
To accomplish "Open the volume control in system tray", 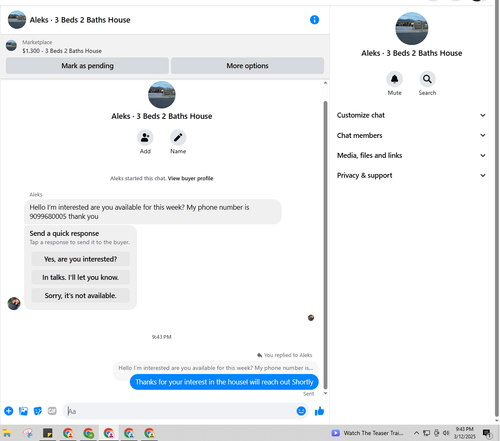I will tap(446, 433).
